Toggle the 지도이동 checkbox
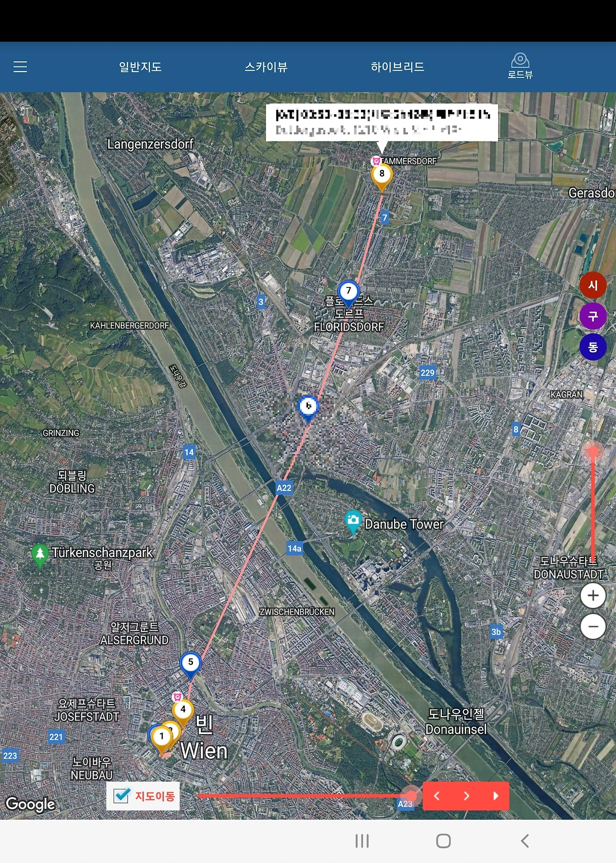616x863 pixels. [x=122, y=796]
